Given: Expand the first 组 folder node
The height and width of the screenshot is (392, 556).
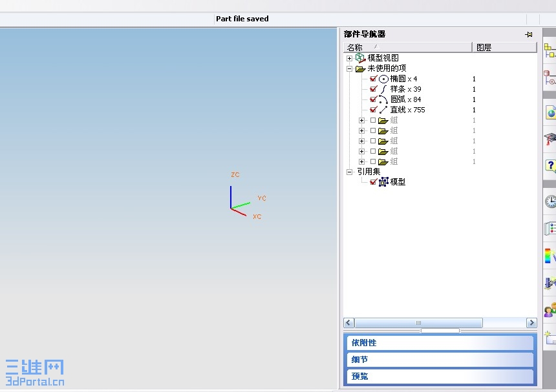Looking at the screenshot, I should tap(361, 120).
